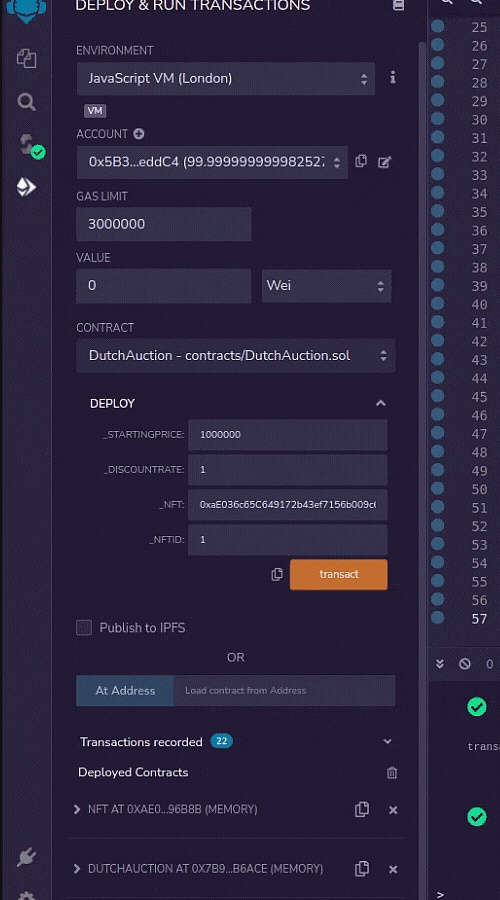Click the _STARTINGPRICE input field
The width and height of the screenshot is (500, 900).
tap(288, 435)
